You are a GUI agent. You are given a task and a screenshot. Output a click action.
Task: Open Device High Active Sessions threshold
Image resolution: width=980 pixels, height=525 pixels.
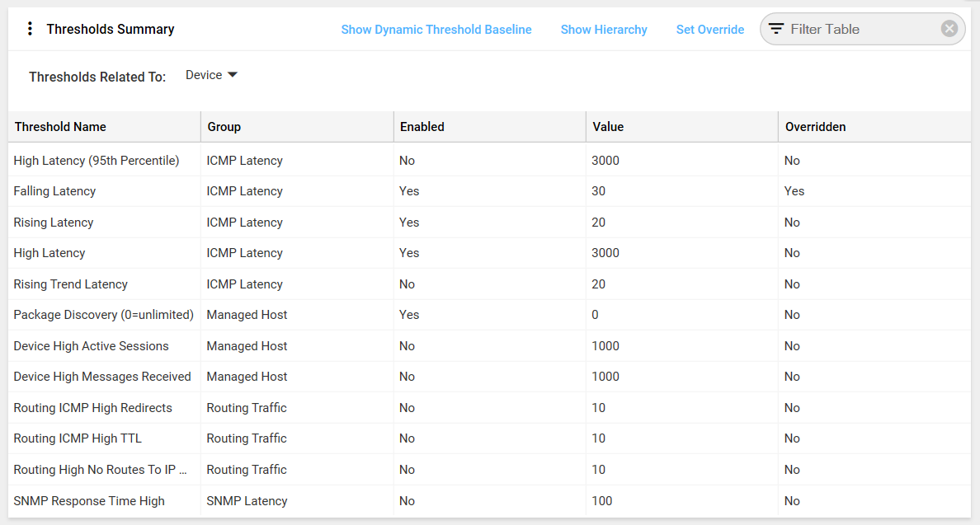[x=90, y=345]
